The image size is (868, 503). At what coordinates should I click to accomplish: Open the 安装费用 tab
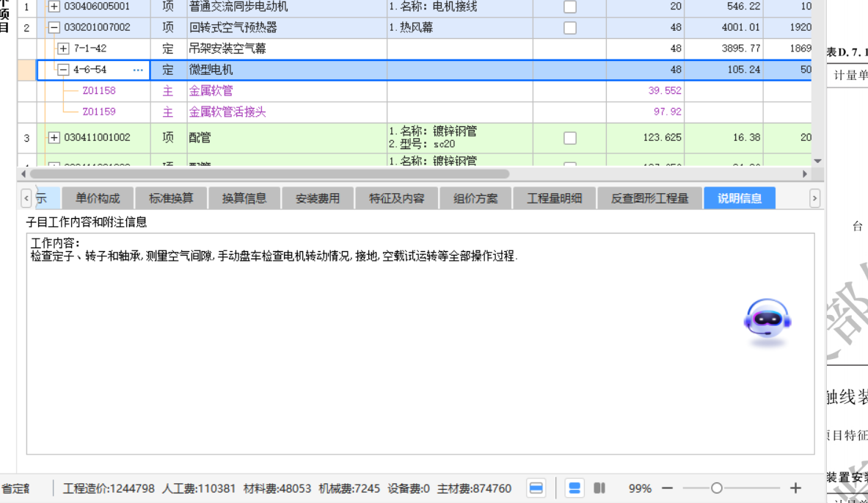pos(318,198)
